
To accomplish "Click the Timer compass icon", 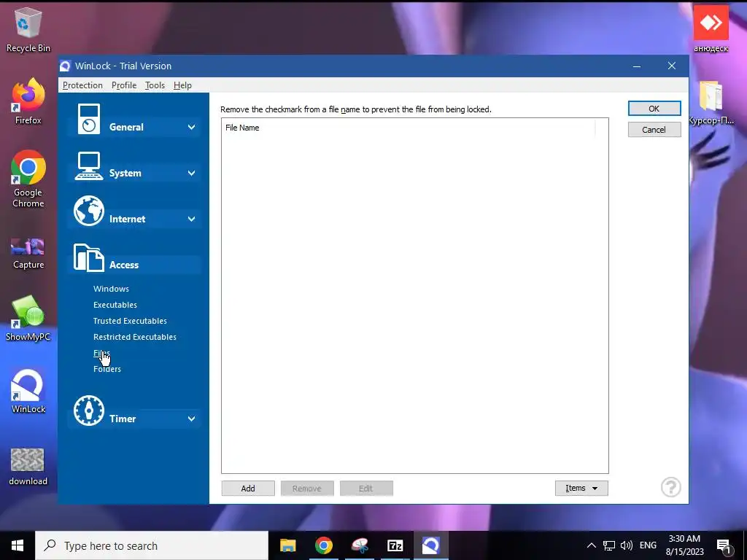I will point(88,411).
